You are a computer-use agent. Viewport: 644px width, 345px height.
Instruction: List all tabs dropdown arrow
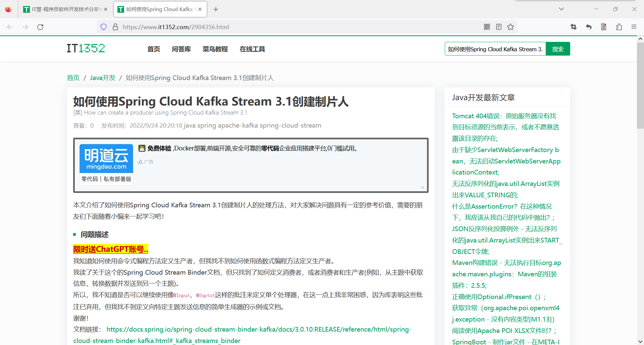click(x=561, y=9)
